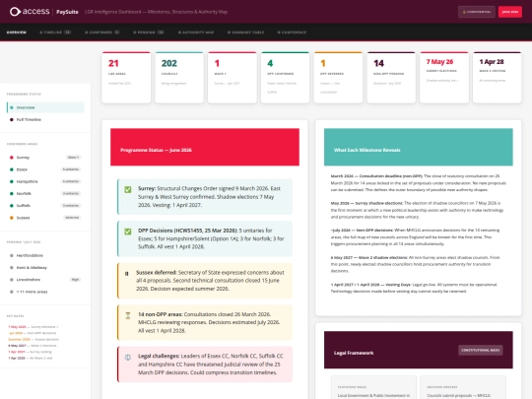Click the green checkmark icon beside DPP Decisions
This screenshot has width=532, height=399.
[x=127, y=232]
